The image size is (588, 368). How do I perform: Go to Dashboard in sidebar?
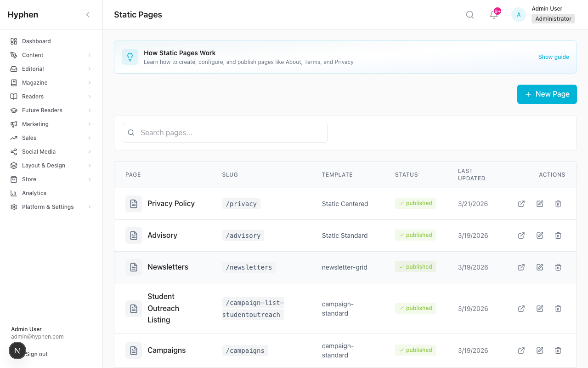[x=36, y=41]
